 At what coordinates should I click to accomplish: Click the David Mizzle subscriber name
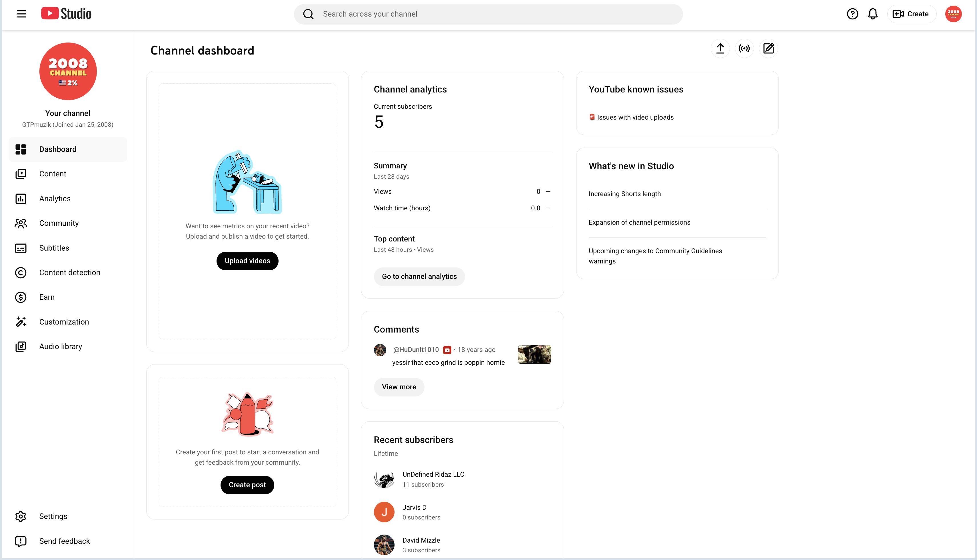tap(421, 540)
